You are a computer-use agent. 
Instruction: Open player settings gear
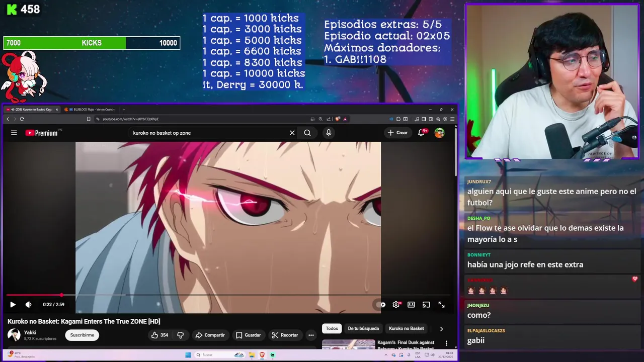pos(396,304)
